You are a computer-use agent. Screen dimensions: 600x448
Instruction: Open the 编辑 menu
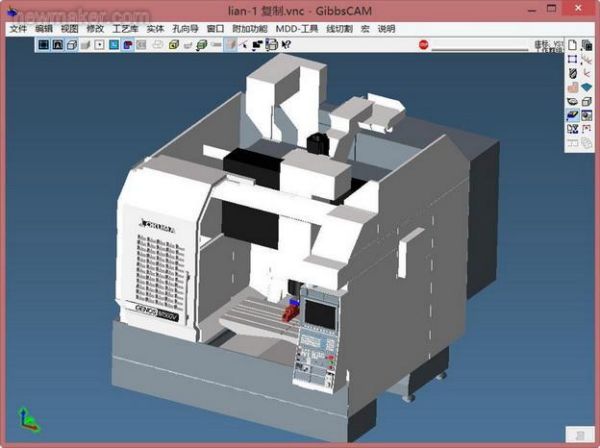(44, 29)
